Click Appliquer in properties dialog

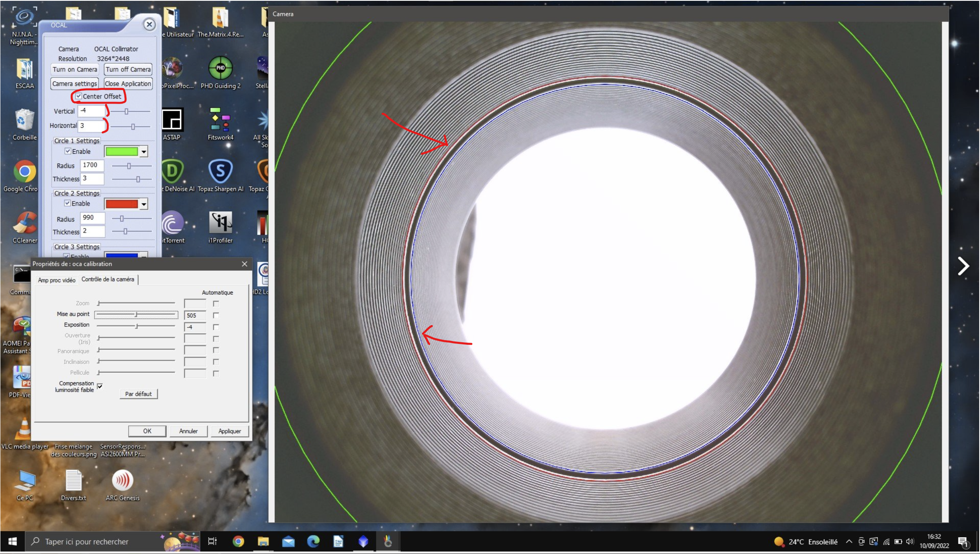pyautogui.click(x=230, y=431)
